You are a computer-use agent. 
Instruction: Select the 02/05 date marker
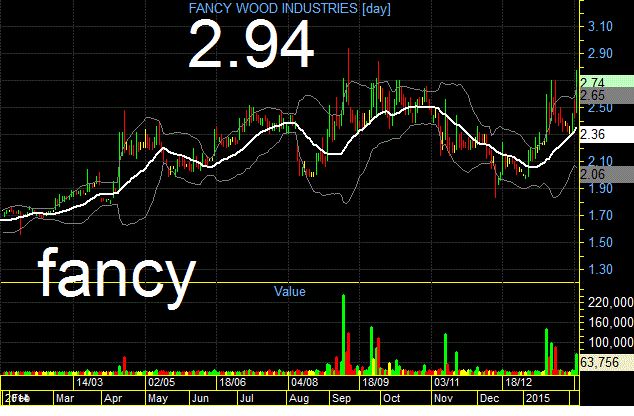tap(161, 382)
